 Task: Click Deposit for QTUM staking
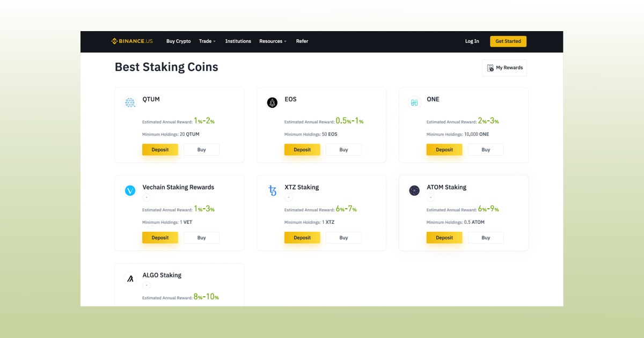(x=160, y=150)
